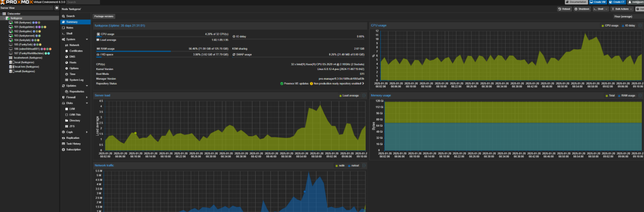Open the Bulk Actions dropdown
Viewport: 644px width, 212px height.
pyautogui.click(x=622, y=9)
